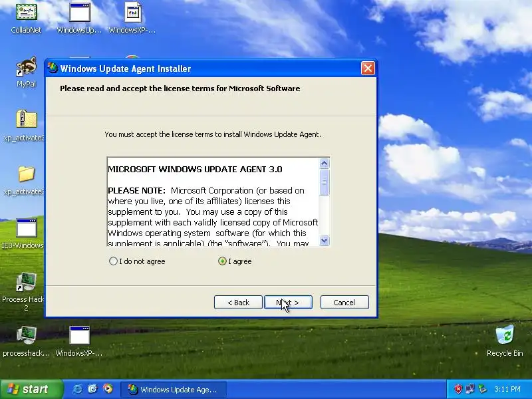This screenshot has width=532, height=399.
Task: Click the MICROSOFT WINDOWS UPDATE AGENT 3.0 heading
Action: (x=195, y=170)
